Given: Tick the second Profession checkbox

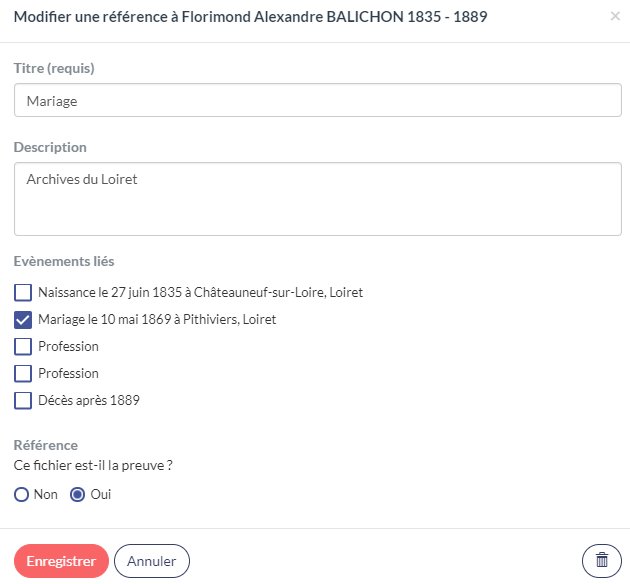Looking at the screenshot, I should click(x=23, y=374).
